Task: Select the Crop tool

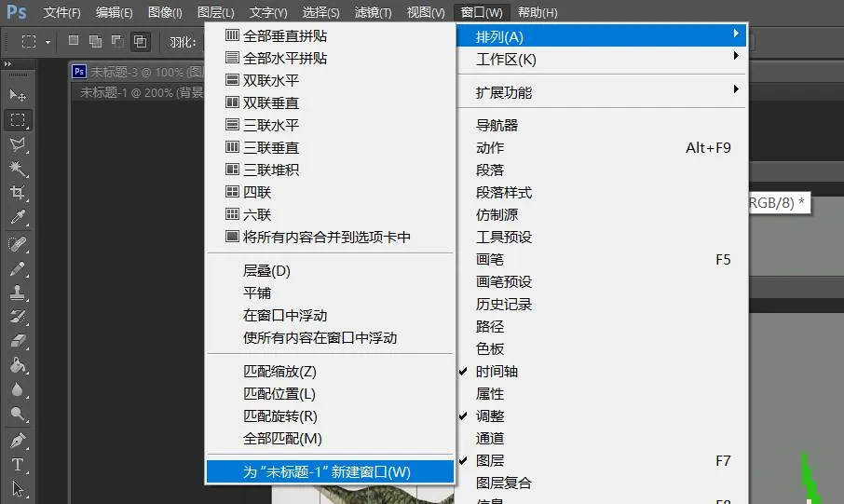Action: [x=17, y=192]
